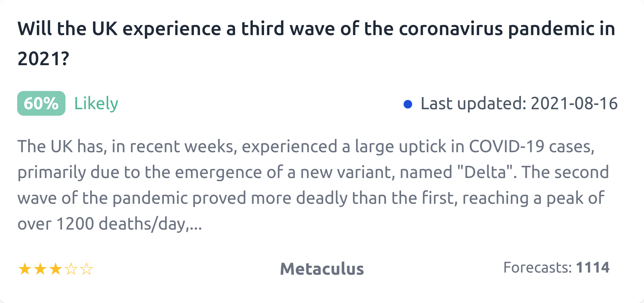
Task: Click the green Likely label
Action: coord(96,104)
